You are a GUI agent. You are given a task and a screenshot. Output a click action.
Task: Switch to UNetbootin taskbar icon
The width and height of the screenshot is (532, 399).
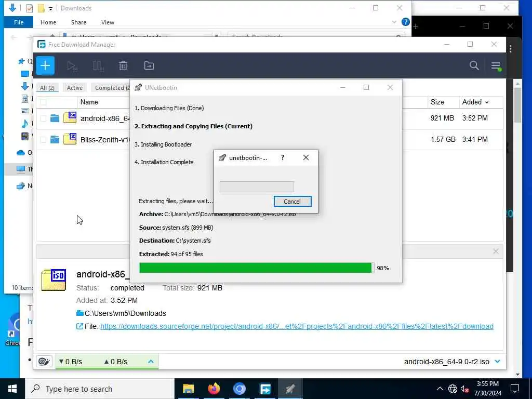point(290,389)
